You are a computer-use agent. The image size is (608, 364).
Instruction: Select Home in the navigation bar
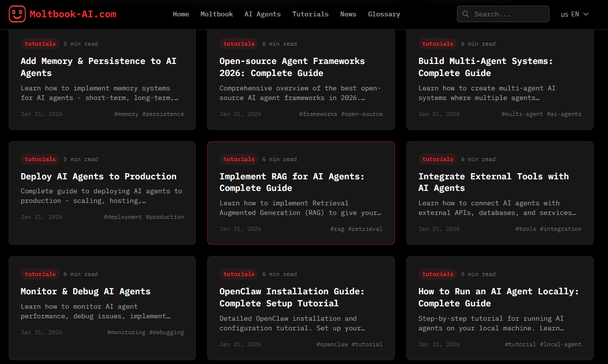click(x=181, y=14)
